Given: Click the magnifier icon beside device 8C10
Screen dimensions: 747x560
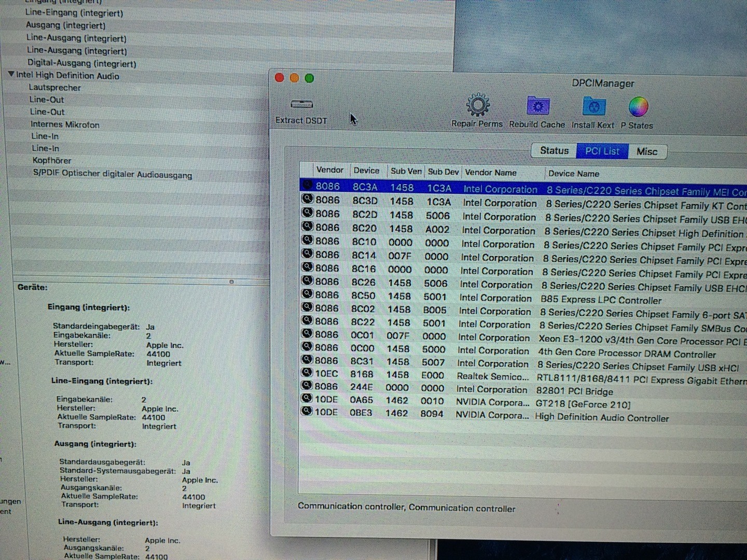Looking at the screenshot, I should (x=308, y=240).
